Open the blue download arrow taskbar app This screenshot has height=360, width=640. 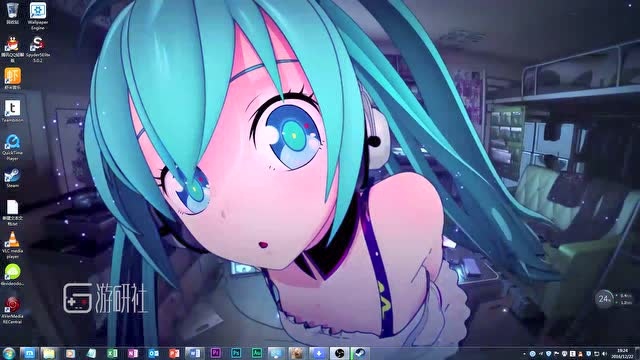point(318,353)
